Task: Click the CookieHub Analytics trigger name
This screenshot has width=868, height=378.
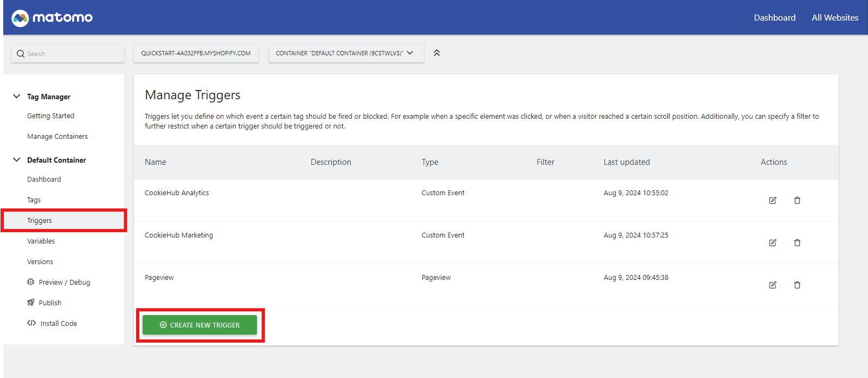Action: coord(177,193)
